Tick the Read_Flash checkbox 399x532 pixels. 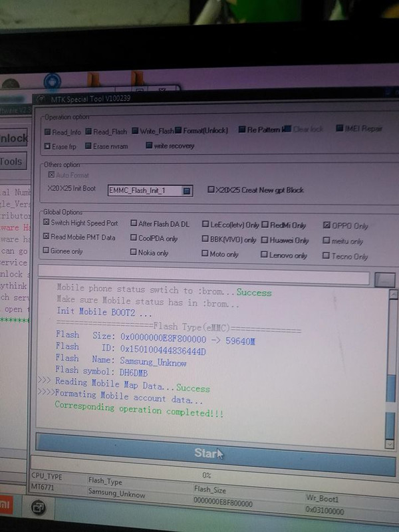coord(88,131)
